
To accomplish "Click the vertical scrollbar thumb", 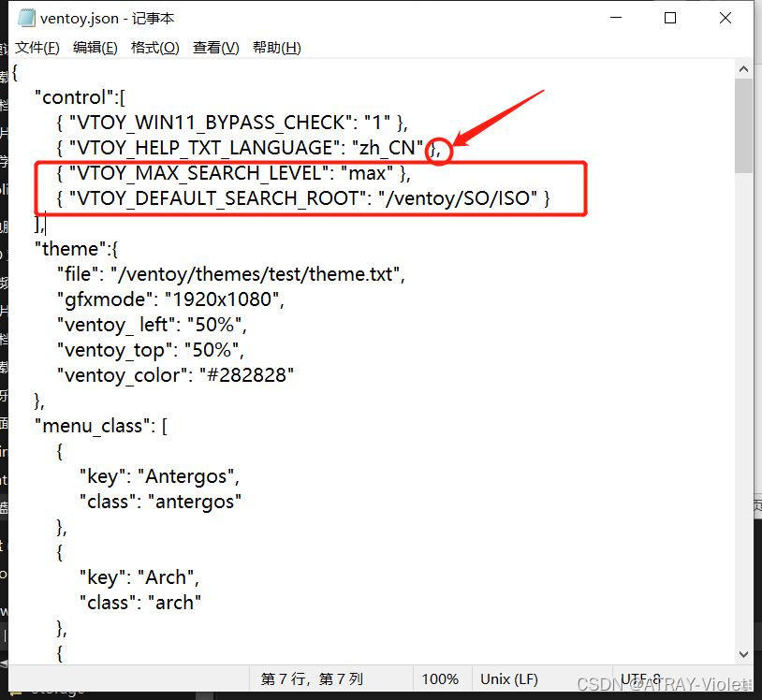I will [x=743, y=125].
